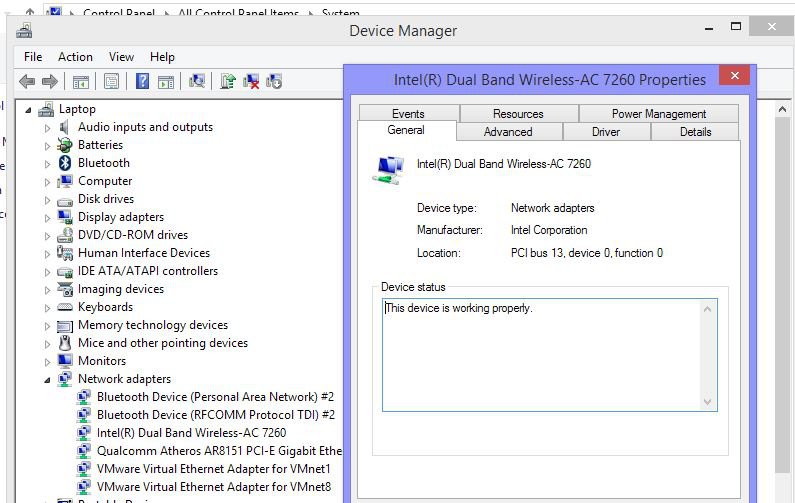The image size is (795, 503).
Task: Click the Monitors category icon
Action: (x=65, y=361)
